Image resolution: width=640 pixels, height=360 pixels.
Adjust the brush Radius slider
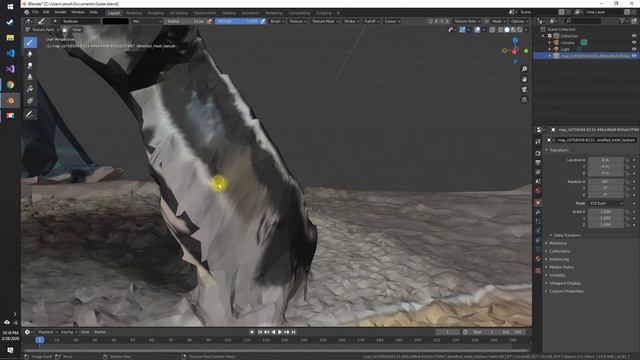(x=186, y=21)
